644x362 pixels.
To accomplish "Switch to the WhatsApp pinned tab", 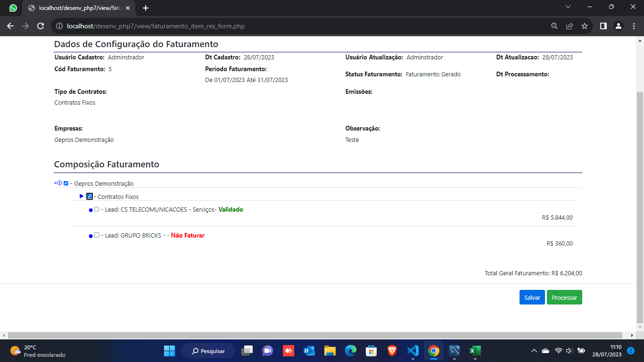I will click(x=13, y=8).
